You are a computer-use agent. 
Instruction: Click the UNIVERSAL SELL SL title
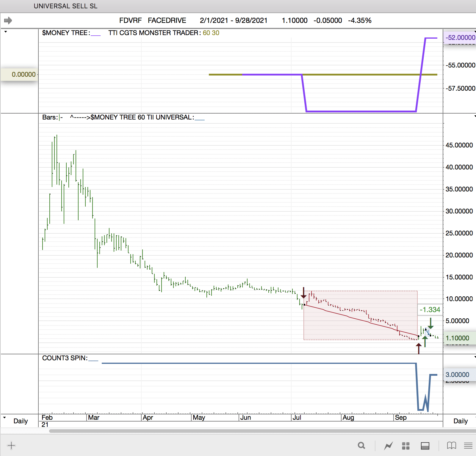[x=65, y=6]
